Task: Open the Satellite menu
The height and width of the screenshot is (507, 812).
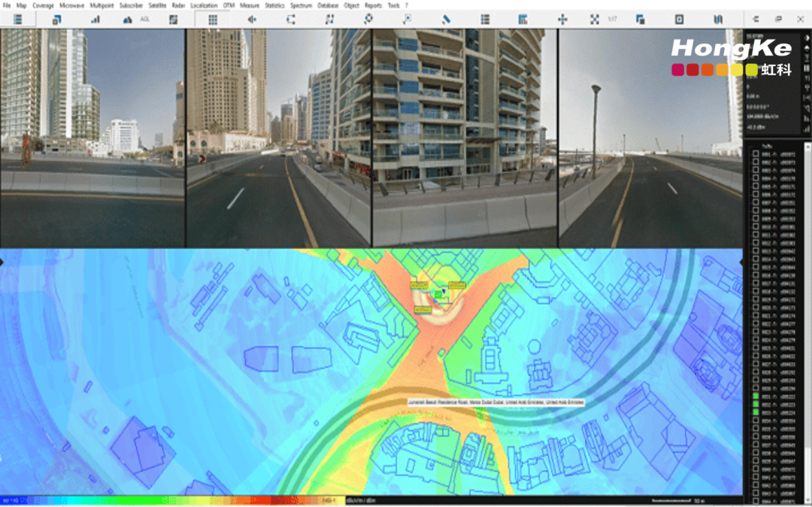Action: tap(157, 5)
